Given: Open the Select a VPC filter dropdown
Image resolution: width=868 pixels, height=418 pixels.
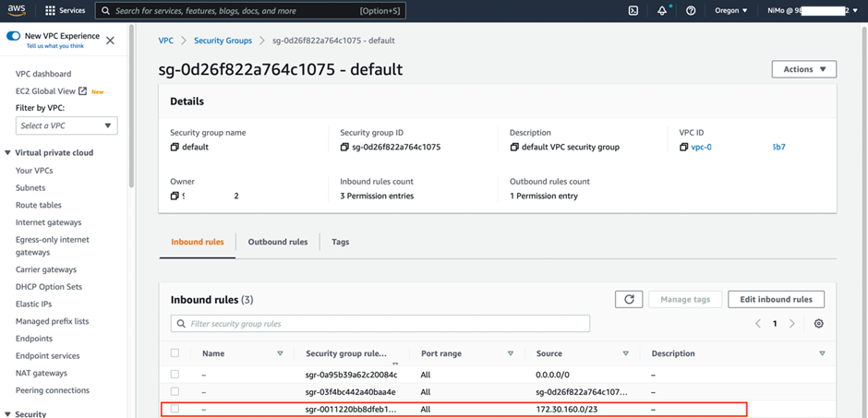Looking at the screenshot, I should click(x=66, y=125).
